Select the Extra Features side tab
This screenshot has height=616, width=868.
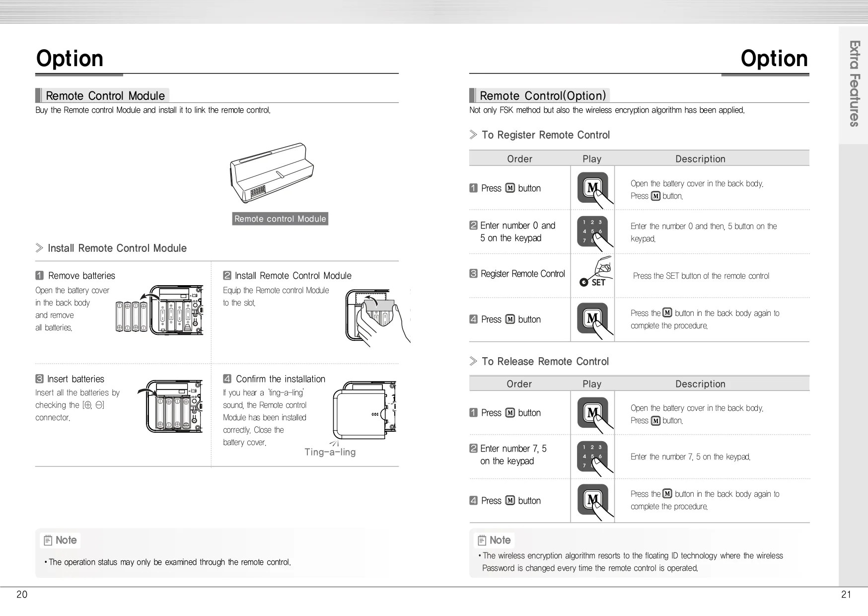pyautogui.click(x=854, y=84)
